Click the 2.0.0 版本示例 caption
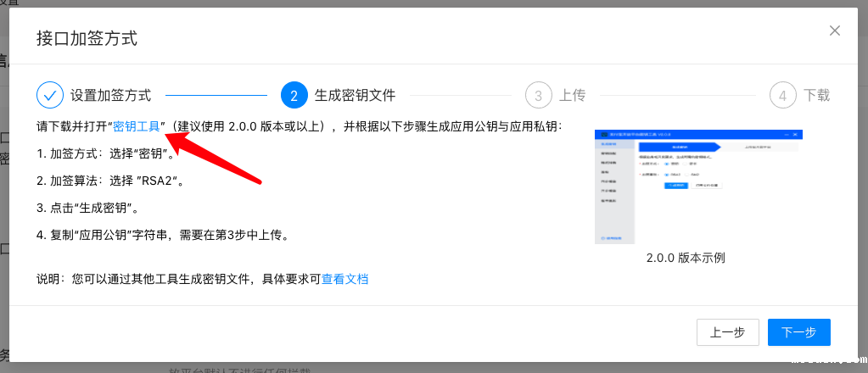This screenshot has height=373, width=868. (686, 258)
